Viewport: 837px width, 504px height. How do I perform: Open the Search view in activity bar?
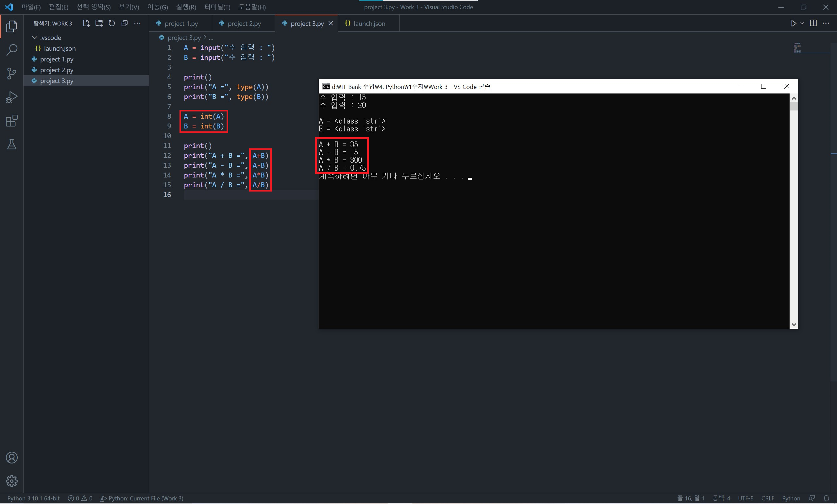pos(11,50)
